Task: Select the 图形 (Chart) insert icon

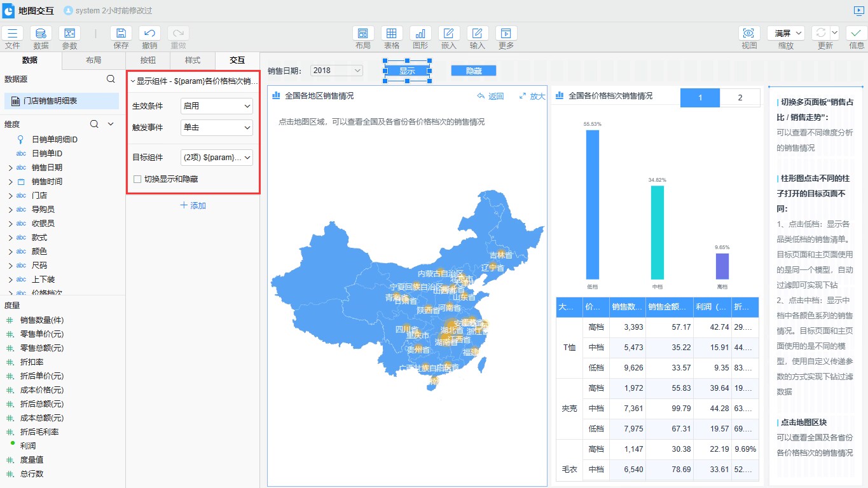Action: (420, 34)
